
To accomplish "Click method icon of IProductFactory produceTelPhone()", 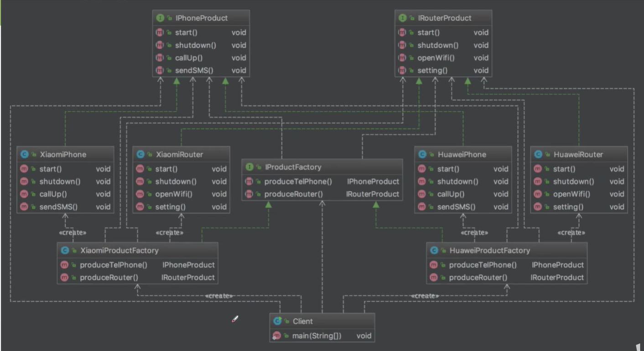I will [249, 182].
